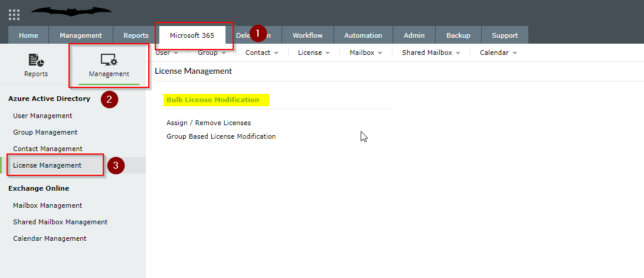Image resolution: width=644 pixels, height=278 pixels.
Task: Open the app launcher grid icon
Action: pos(14,14)
